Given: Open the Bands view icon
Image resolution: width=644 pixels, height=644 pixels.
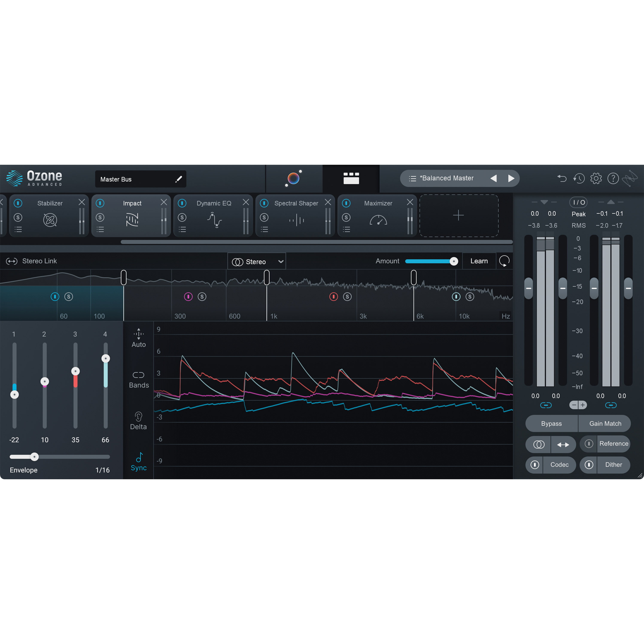Looking at the screenshot, I should coord(139,375).
